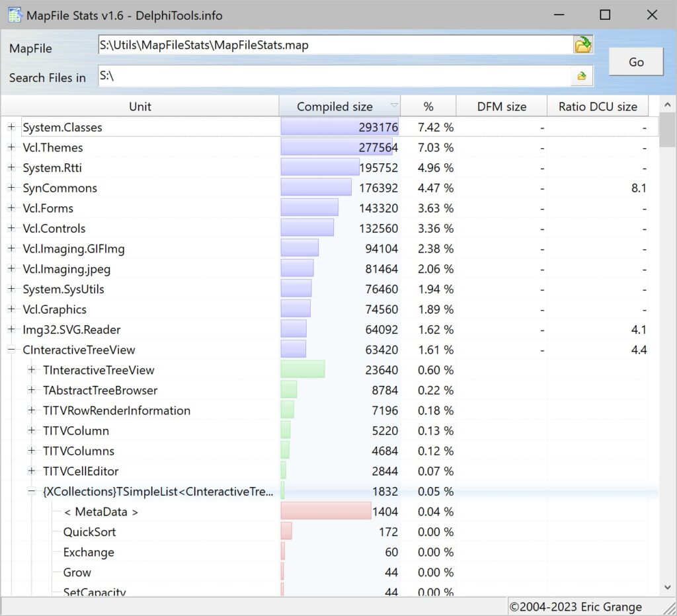Expand the System.SysUtils unit

12,289
